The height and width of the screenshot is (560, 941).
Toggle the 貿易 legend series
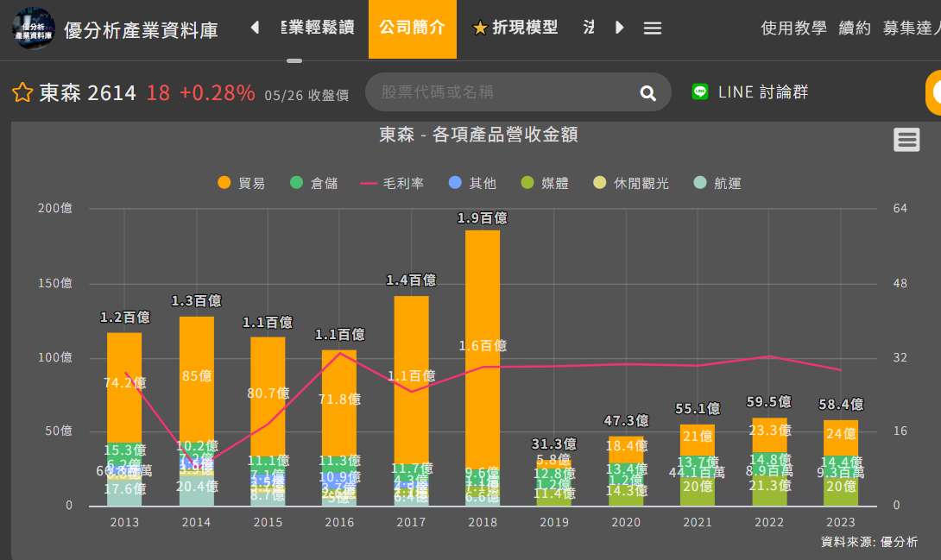[x=241, y=183]
